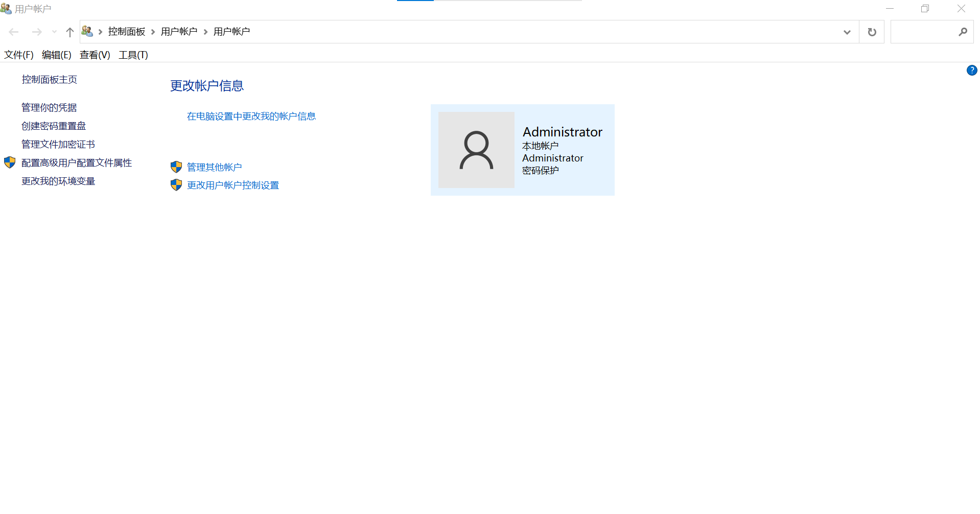Click 在电脑设置中更改我的帐户信息 link
The image size is (980, 514).
pos(251,116)
